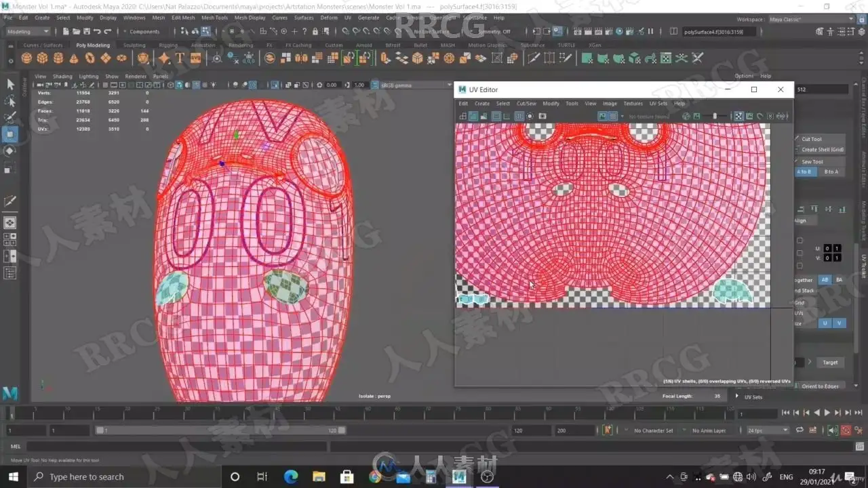Toggle the auto keyframe button

click(x=846, y=430)
